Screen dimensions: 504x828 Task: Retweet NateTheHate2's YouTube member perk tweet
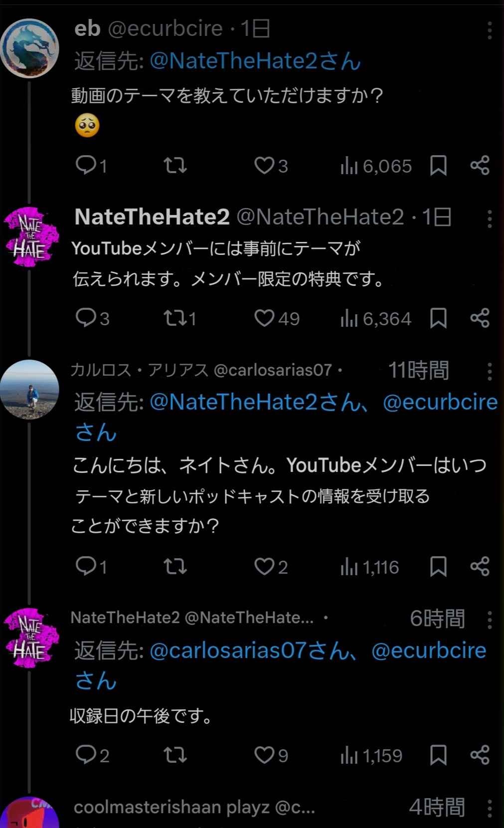click(175, 318)
